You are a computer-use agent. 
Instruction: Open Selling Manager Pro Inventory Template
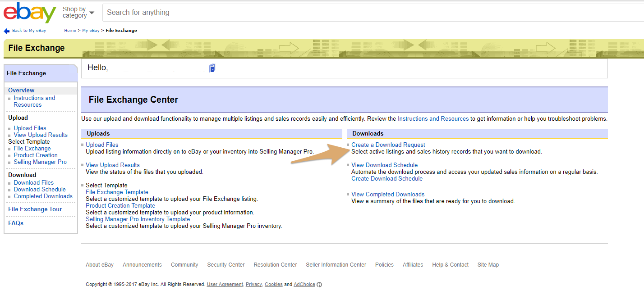pos(138,219)
